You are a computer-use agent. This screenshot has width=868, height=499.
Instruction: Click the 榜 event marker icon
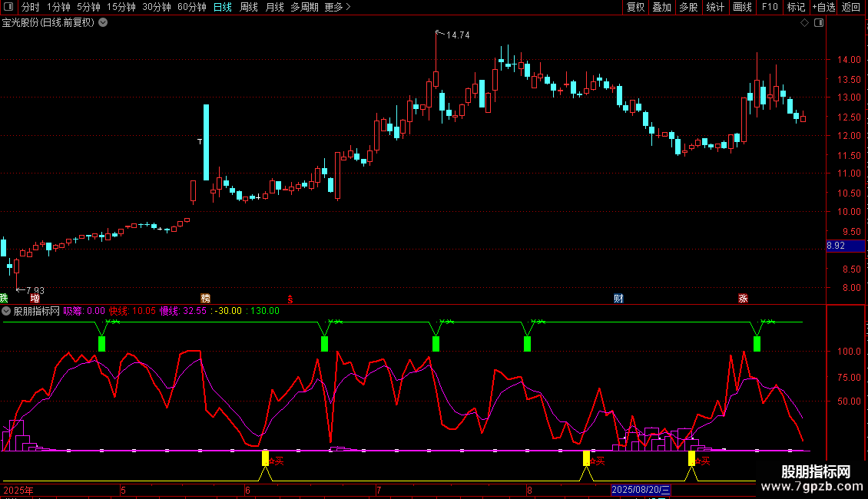[205, 298]
